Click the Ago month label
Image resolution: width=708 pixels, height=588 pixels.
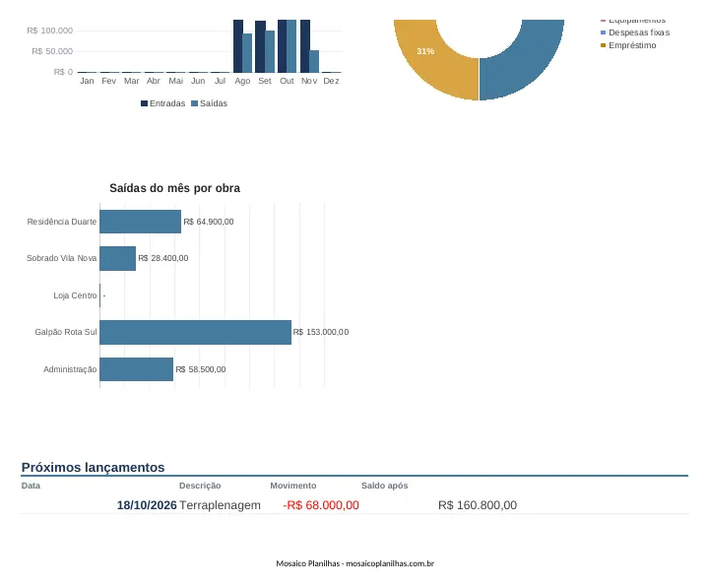tap(242, 81)
